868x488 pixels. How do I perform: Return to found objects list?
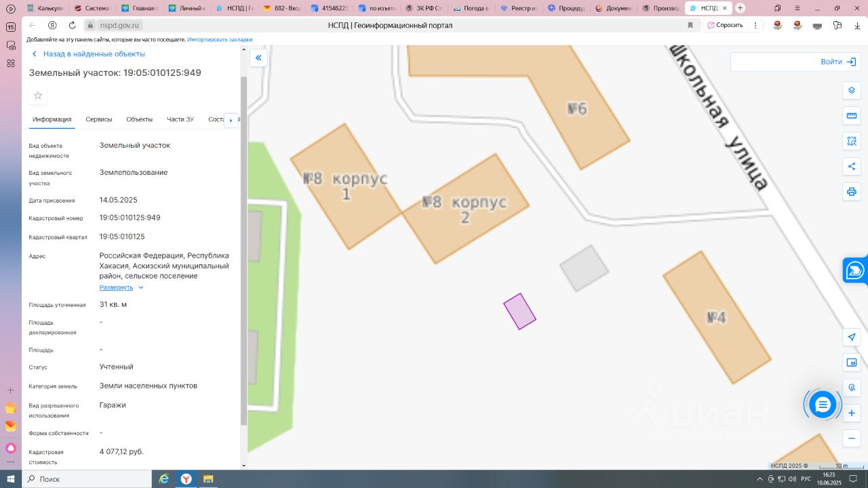tap(88, 54)
